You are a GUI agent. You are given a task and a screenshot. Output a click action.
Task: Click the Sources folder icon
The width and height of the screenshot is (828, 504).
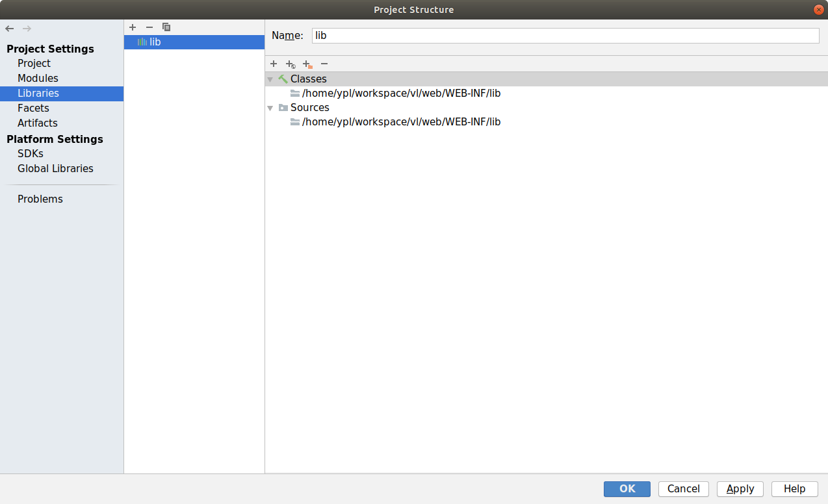click(283, 108)
